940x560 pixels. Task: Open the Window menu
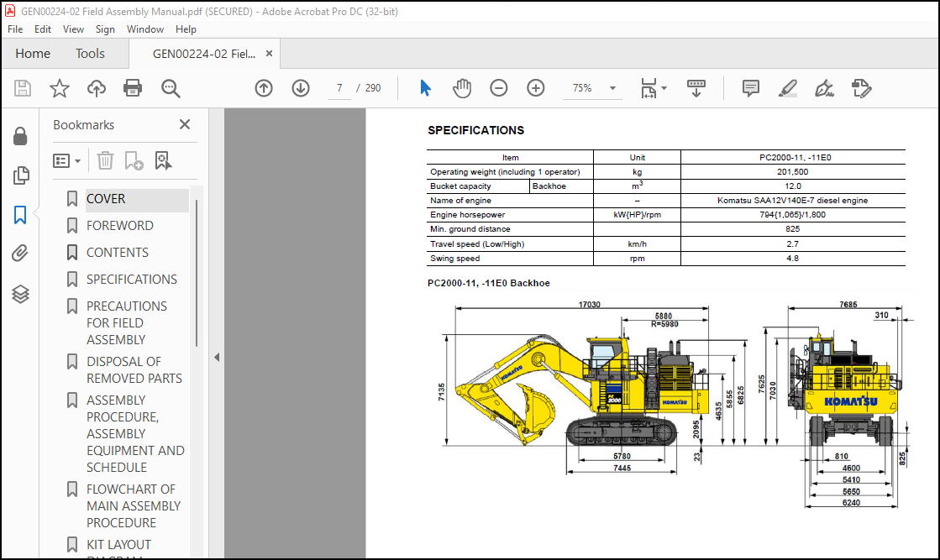pos(145,29)
